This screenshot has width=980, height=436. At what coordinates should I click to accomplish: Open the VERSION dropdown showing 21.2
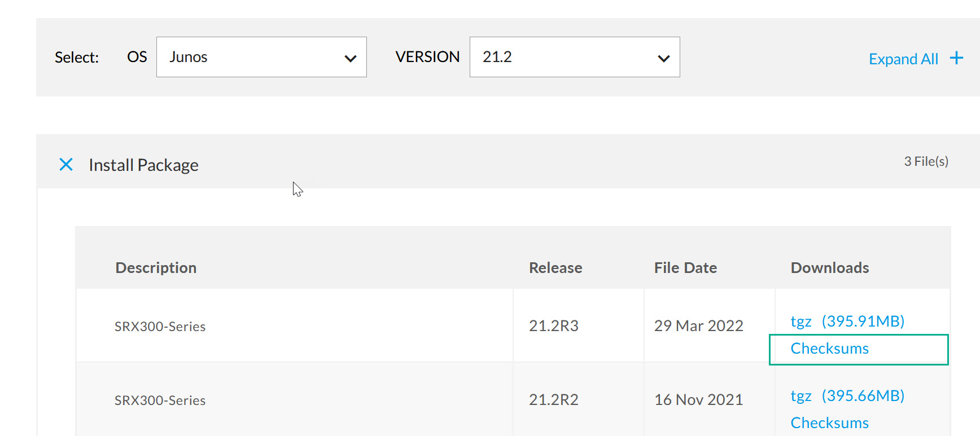coord(574,57)
